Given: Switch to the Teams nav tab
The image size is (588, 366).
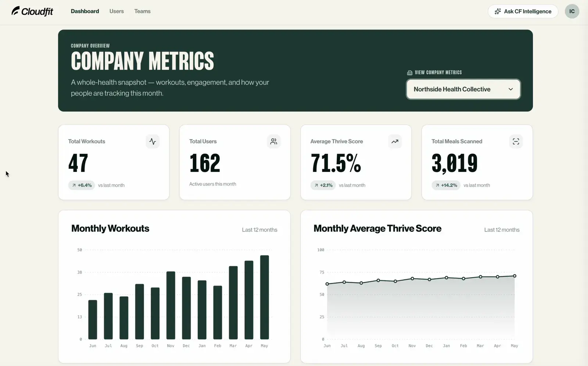Looking at the screenshot, I should coord(142,11).
